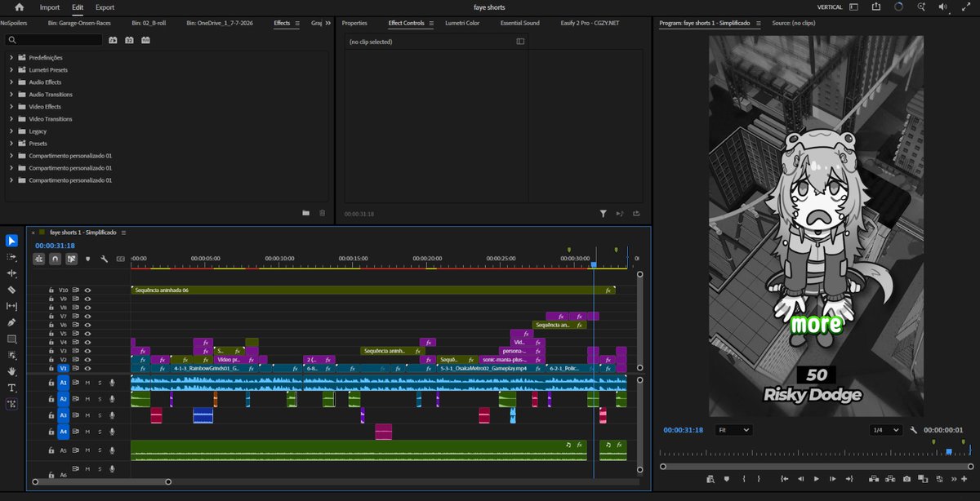Screen dimensions: 980x501
Task: Expand Legacy folder
Action: 11,131
